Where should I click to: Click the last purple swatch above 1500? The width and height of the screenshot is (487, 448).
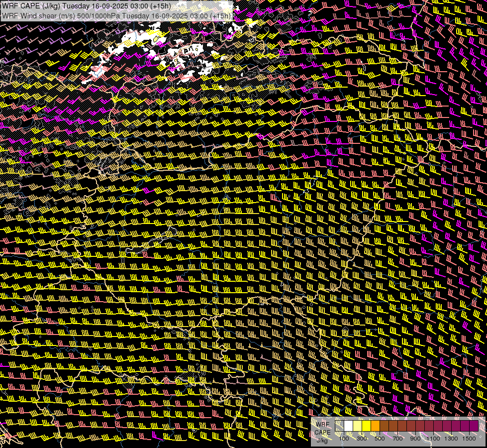474,426
